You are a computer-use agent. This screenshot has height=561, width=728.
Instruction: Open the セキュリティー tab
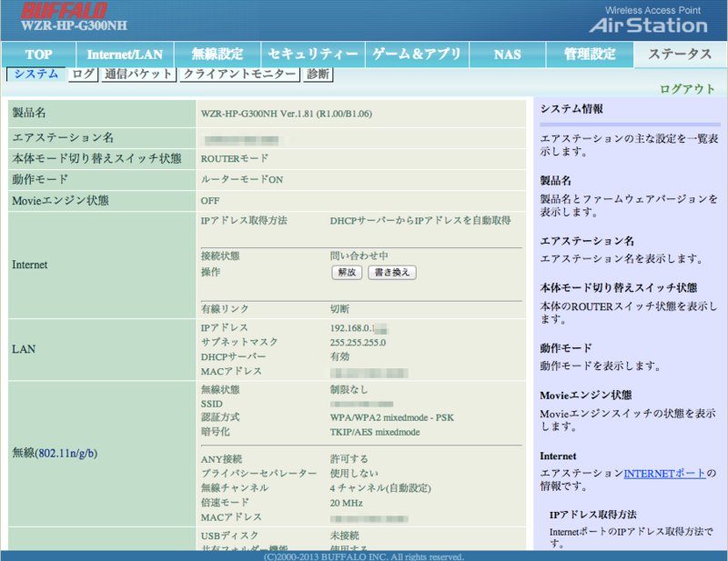313,55
